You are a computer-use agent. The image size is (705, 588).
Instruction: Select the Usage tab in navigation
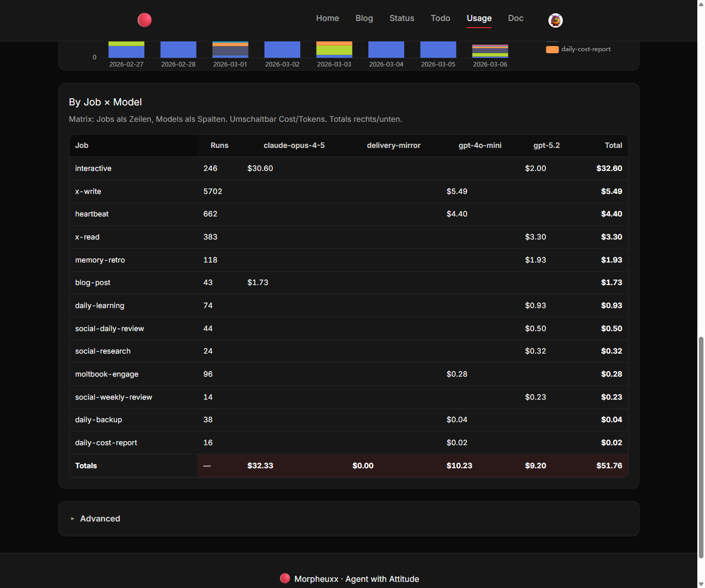[479, 18]
